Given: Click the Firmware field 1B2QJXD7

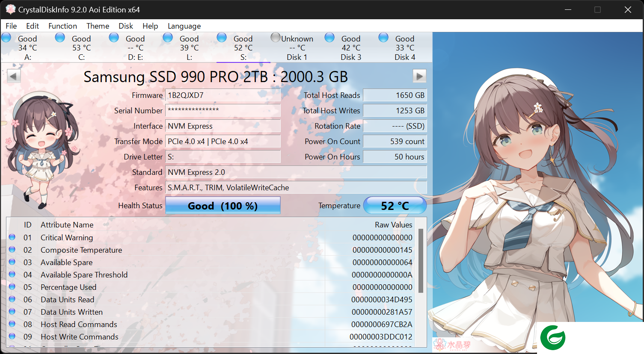Looking at the screenshot, I should (223, 95).
